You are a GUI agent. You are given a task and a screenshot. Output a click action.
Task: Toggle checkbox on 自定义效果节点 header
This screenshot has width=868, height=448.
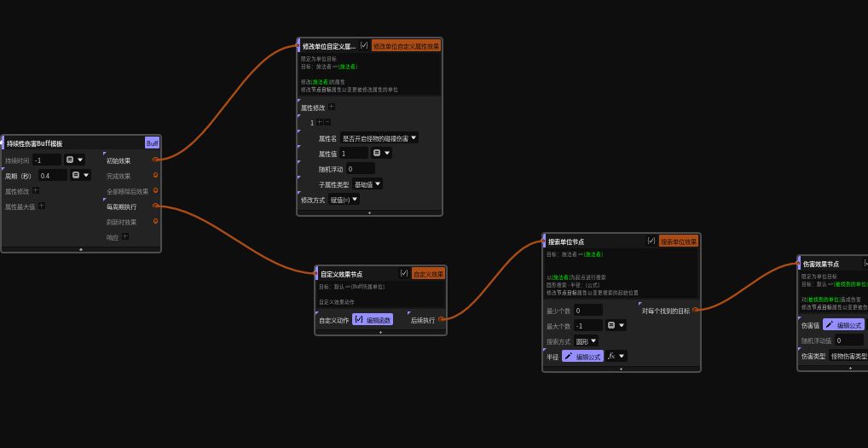click(x=404, y=274)
